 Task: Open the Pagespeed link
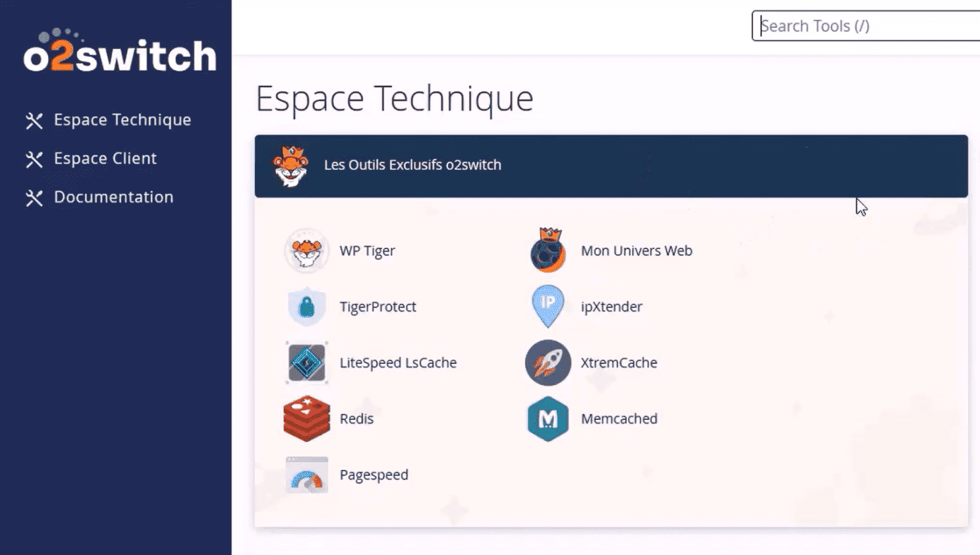click(x=374, y=475)
